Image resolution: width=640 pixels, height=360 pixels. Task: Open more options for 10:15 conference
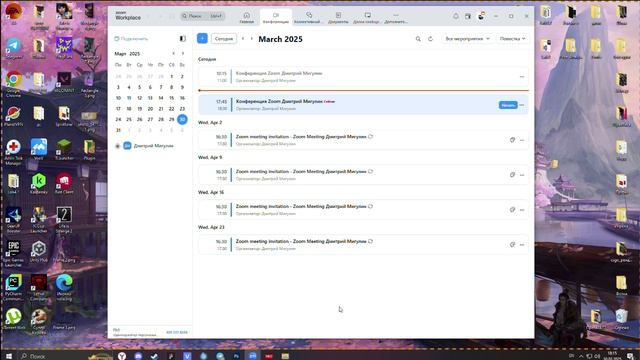click(522, 77)
